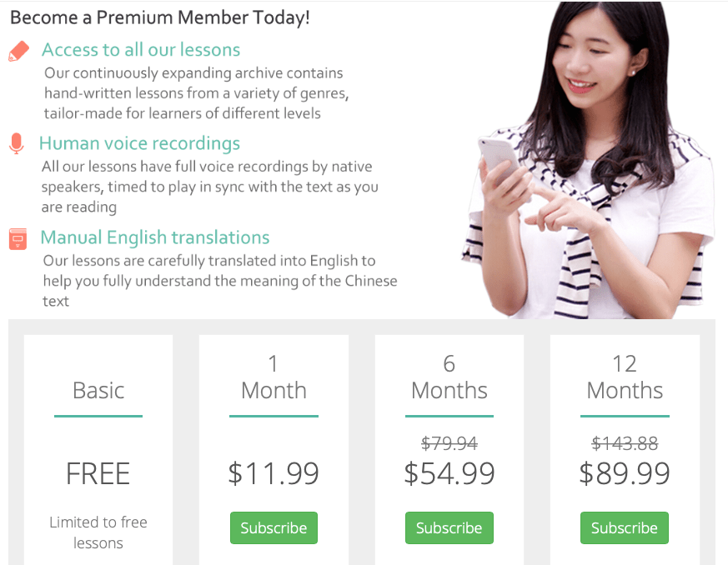The width and height of the screenshot is (728, 565).
Task: Click the 12 Months plan title
Action: (624, 377)
